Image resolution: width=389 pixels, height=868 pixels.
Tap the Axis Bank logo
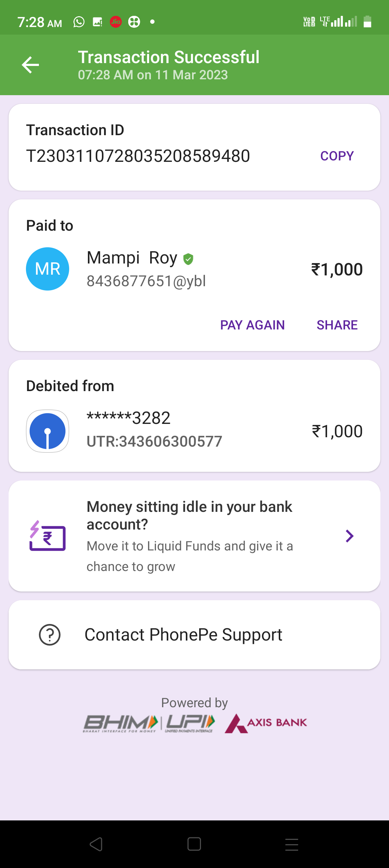[266, 723]
